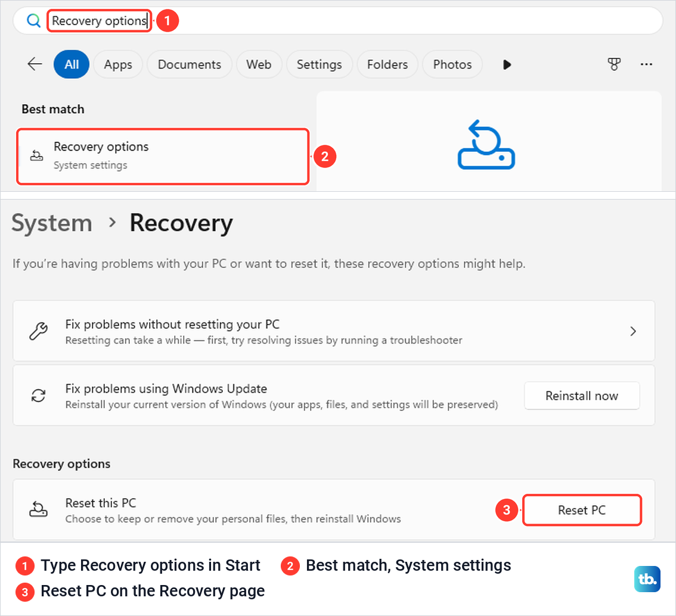The image size is (676, 616).
Task: Click the large blue recovery preview icon
Action: [486, 145]
